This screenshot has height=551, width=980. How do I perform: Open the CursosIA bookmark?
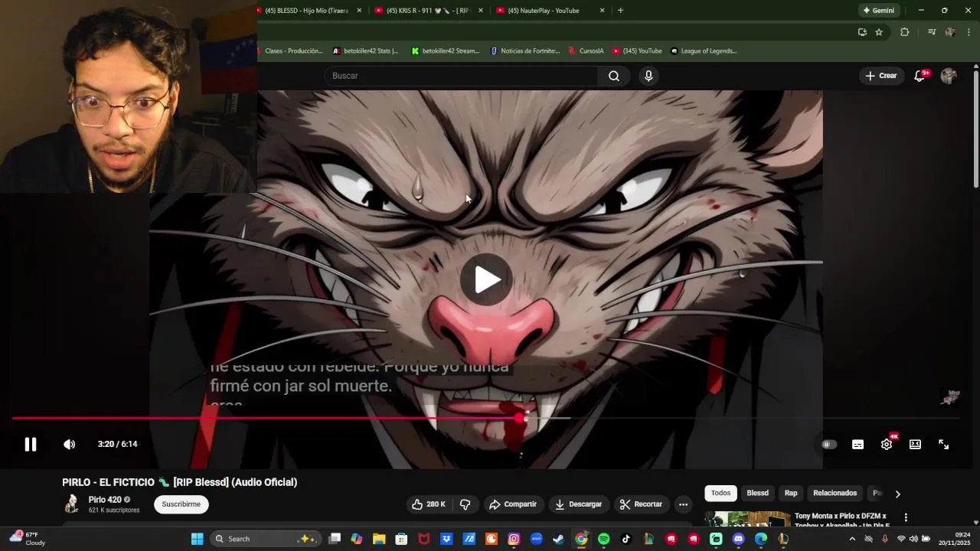click(586, 51)
